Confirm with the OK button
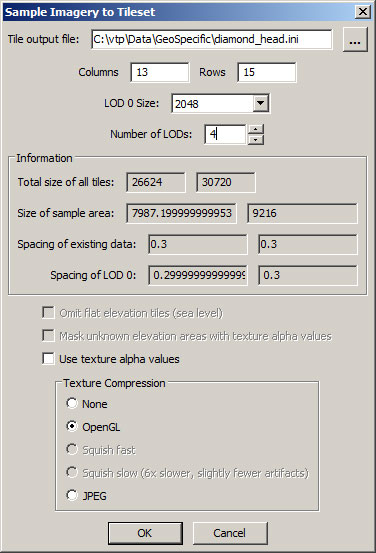The height and width of the screenshot is (553, 376). pyautogui.click(x=145, y=533)
